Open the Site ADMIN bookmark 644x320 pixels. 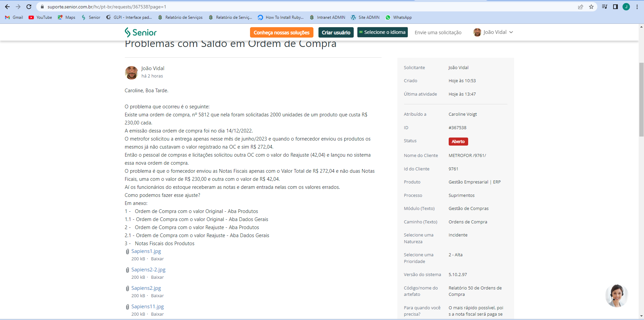tap(365, 17)
